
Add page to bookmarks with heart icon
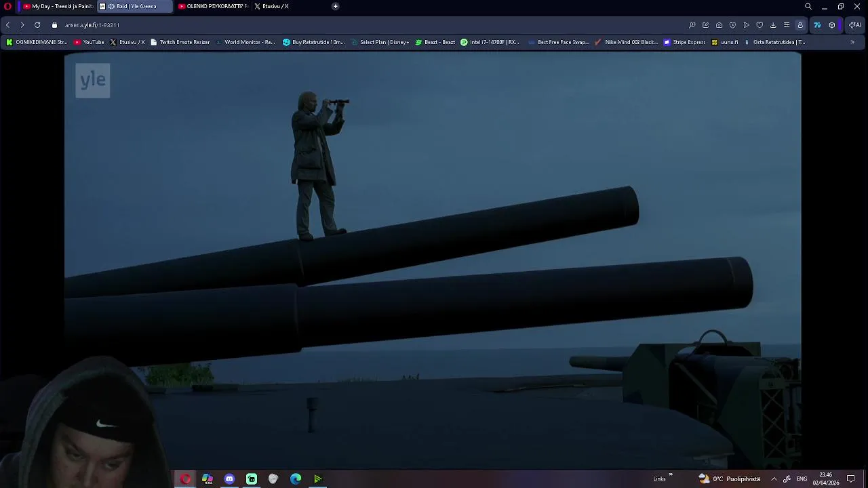(x=759, y=25)
